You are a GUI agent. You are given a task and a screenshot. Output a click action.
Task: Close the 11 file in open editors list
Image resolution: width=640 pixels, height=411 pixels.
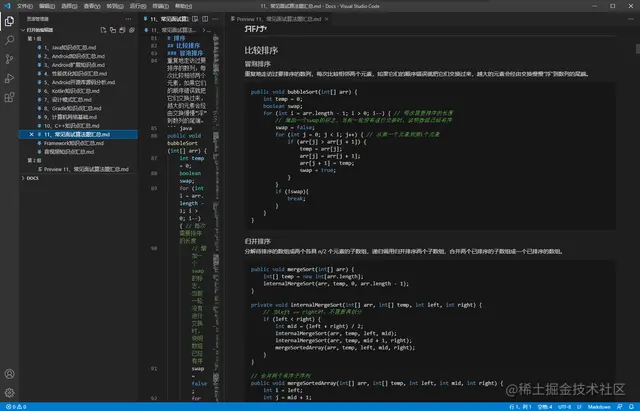coord(31,134)
